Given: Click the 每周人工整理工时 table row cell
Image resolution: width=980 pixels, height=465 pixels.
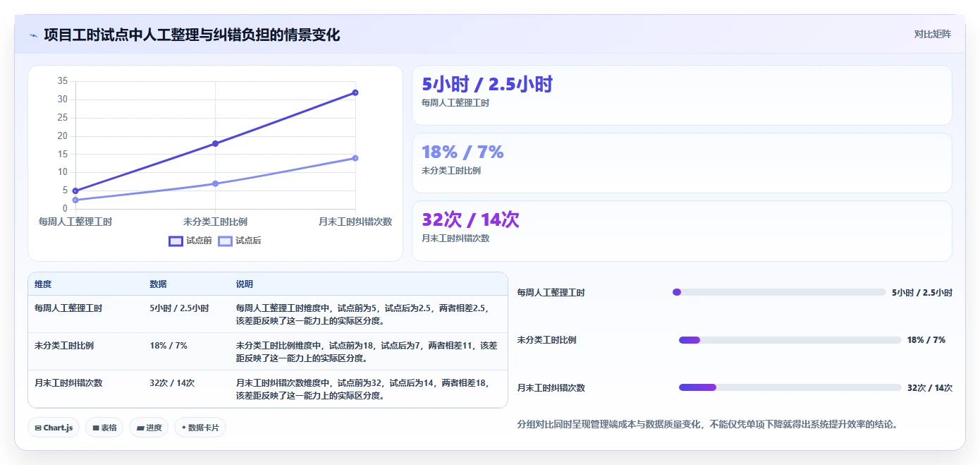Looking at the screenshot, I should (x=68, y=308).
